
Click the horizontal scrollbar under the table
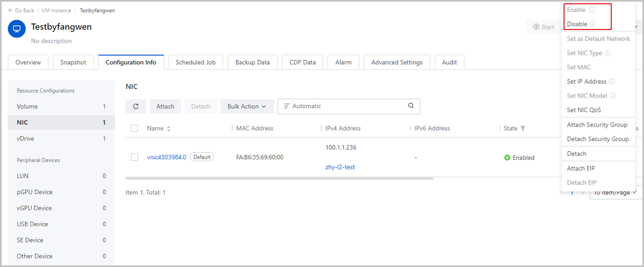point(279,178)
